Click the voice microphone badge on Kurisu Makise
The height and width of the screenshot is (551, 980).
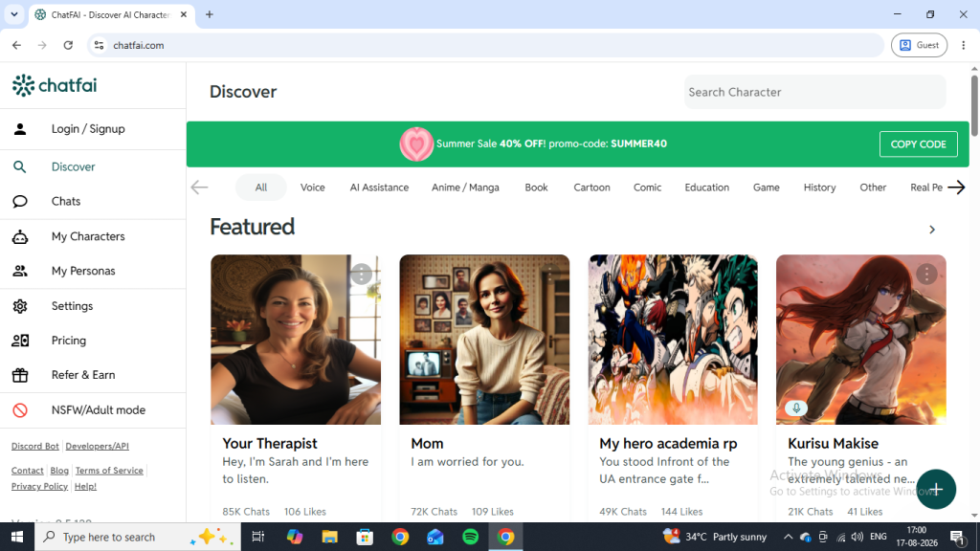point(796,408)
